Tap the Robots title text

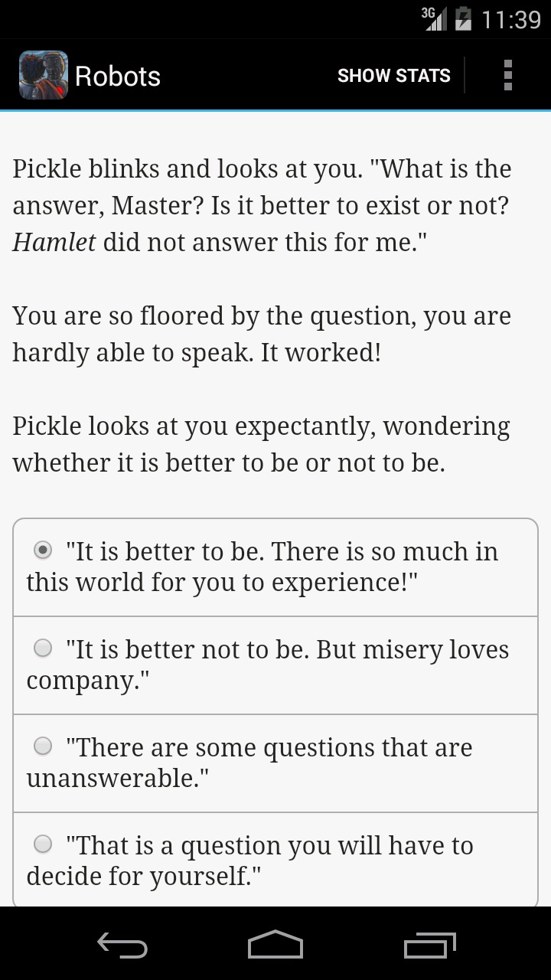[118, 76]
